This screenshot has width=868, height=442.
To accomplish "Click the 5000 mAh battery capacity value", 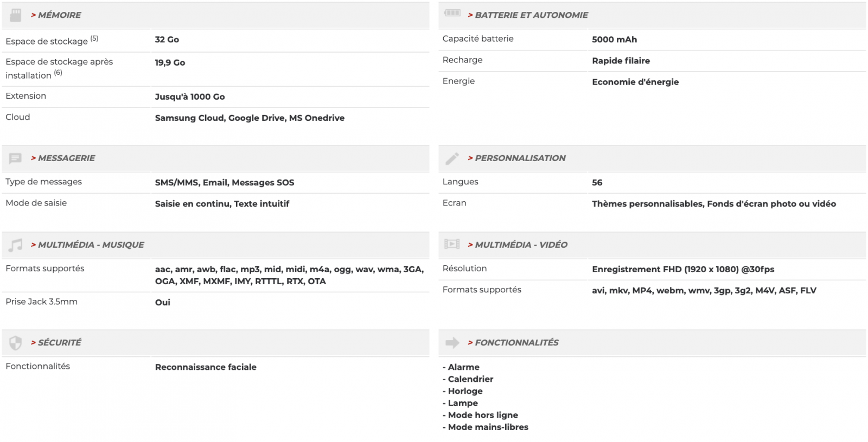I will pyautogui.click(x=614, y=40).
